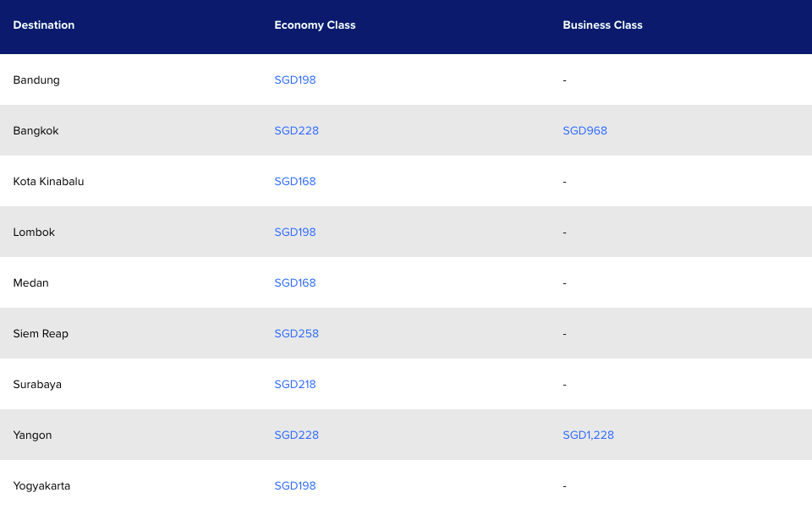Click the Bangkok Business Class SGD968 fare
812x509 pixels.
[x=584, y=131]
